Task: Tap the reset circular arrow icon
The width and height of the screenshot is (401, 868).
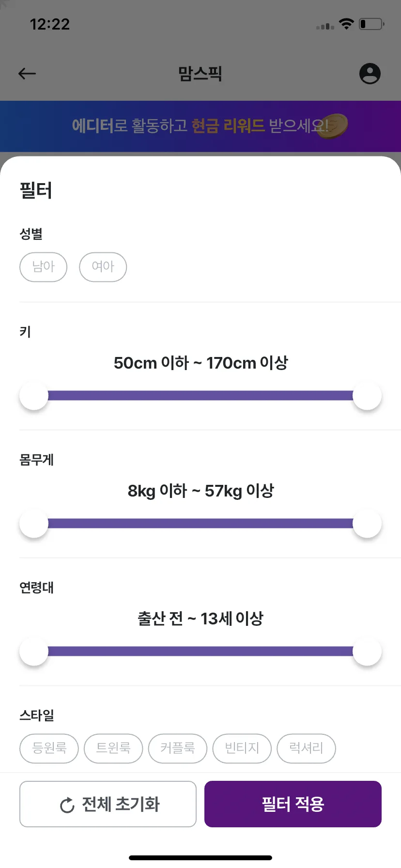Action: (x=67, y=805)
